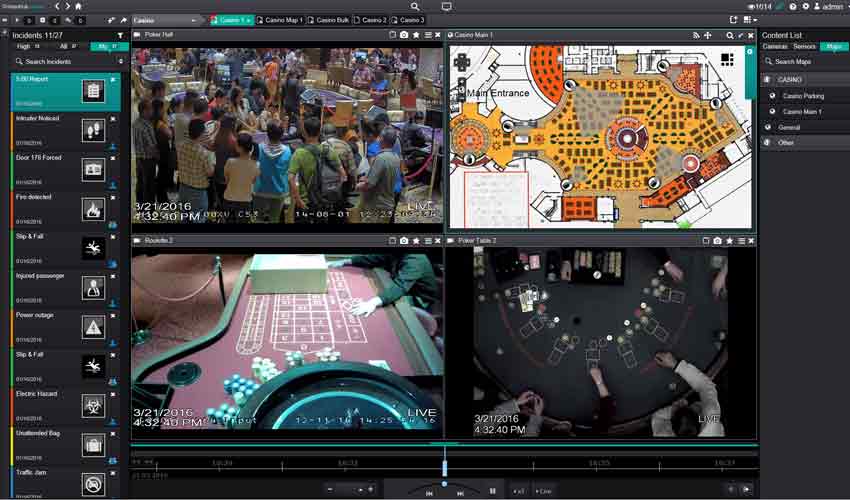Click the home icon in top bar
This screenshot has width=850, height=500.
coord(78,7)
